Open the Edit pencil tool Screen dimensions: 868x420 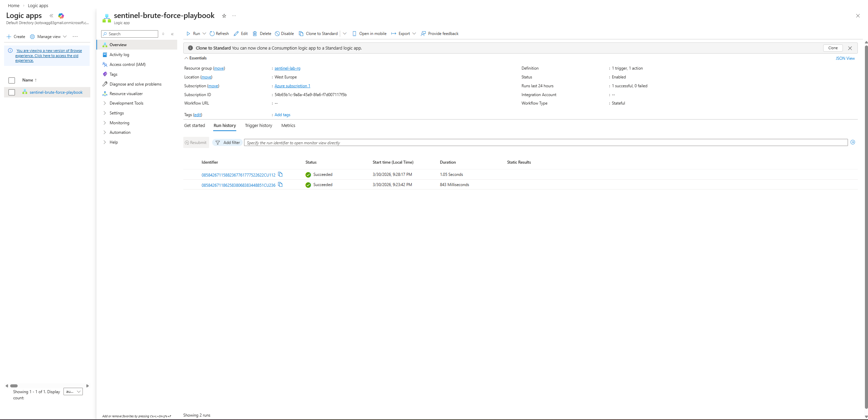(x=236, y=34)
